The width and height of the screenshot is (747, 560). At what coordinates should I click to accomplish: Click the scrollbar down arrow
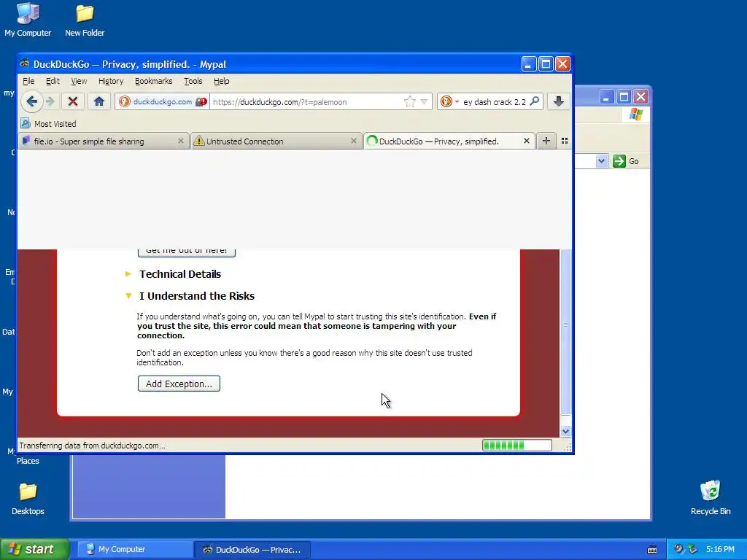click(x=565, y=432)
